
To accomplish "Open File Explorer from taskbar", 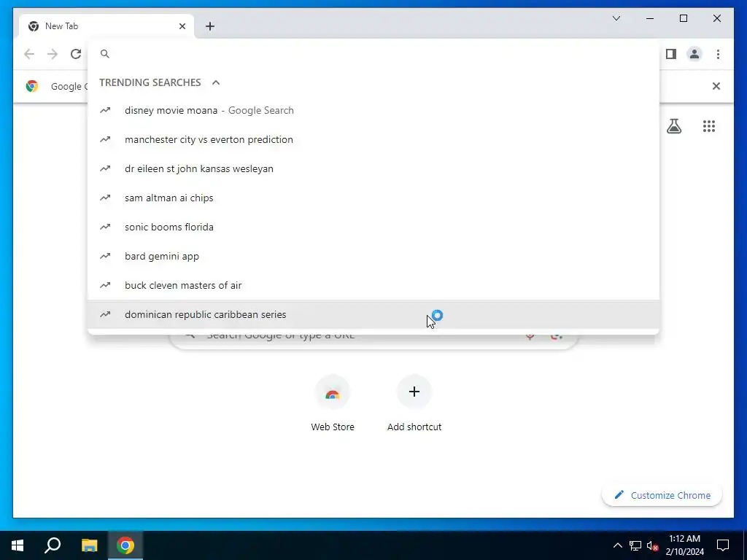I will click(x=89, y=545).
